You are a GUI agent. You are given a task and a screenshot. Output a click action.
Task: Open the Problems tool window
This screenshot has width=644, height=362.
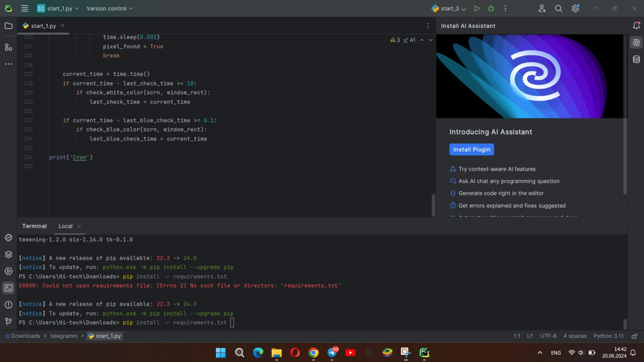(x=9, y=305)
